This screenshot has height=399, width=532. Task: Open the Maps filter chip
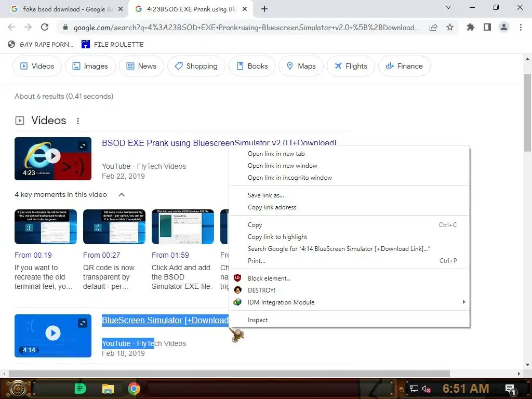(x=301, y=66)
